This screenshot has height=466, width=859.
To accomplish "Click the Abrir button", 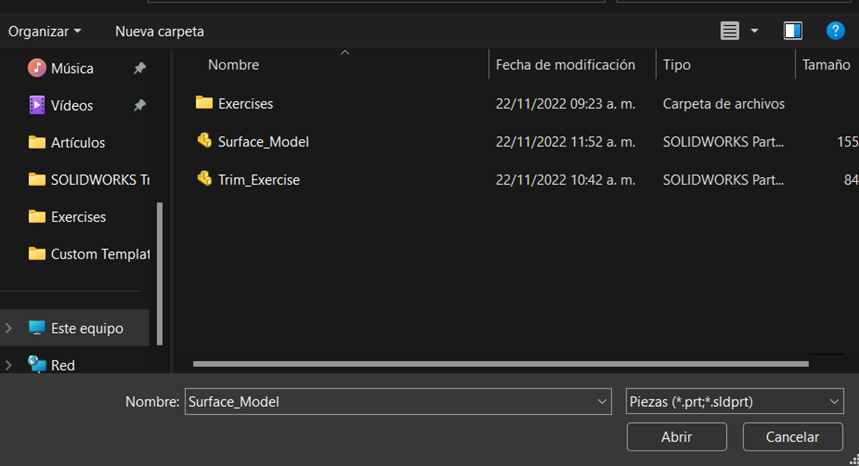I will (x=677, y=436).
